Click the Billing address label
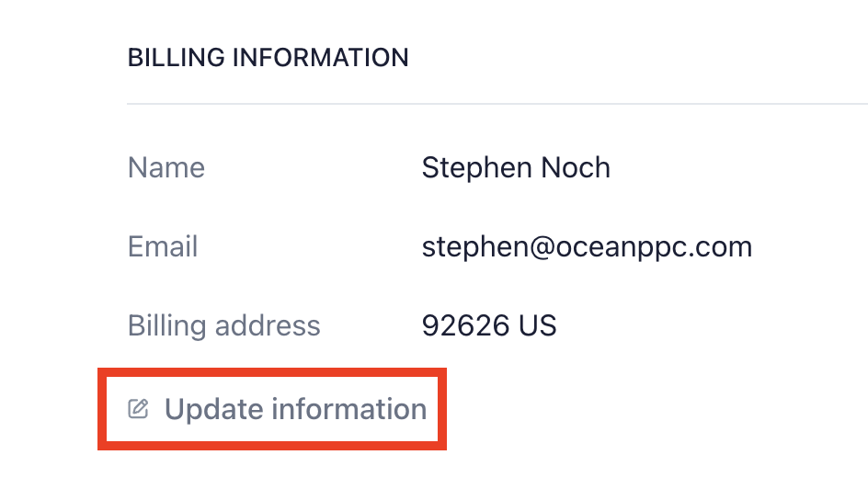This screenshot has width=868, height=489. 224,325
